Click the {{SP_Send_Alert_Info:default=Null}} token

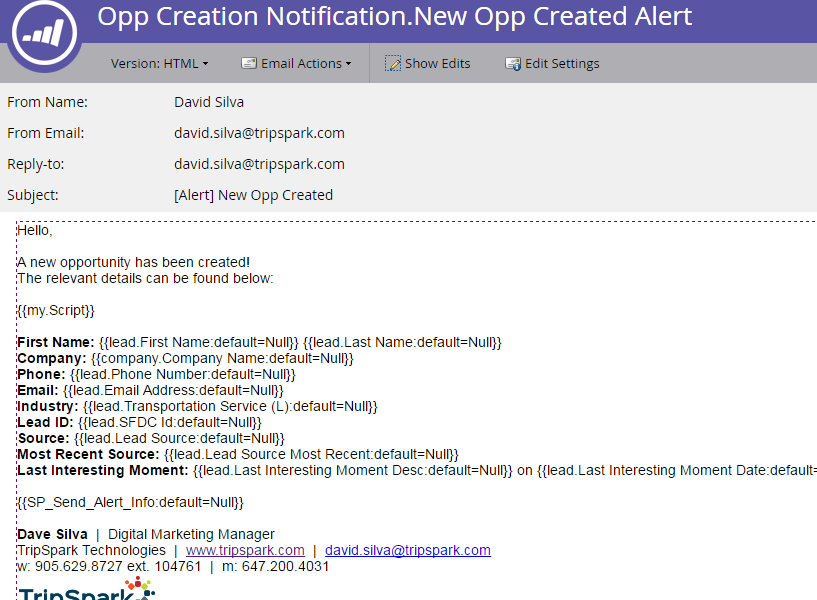pos(130,503)
